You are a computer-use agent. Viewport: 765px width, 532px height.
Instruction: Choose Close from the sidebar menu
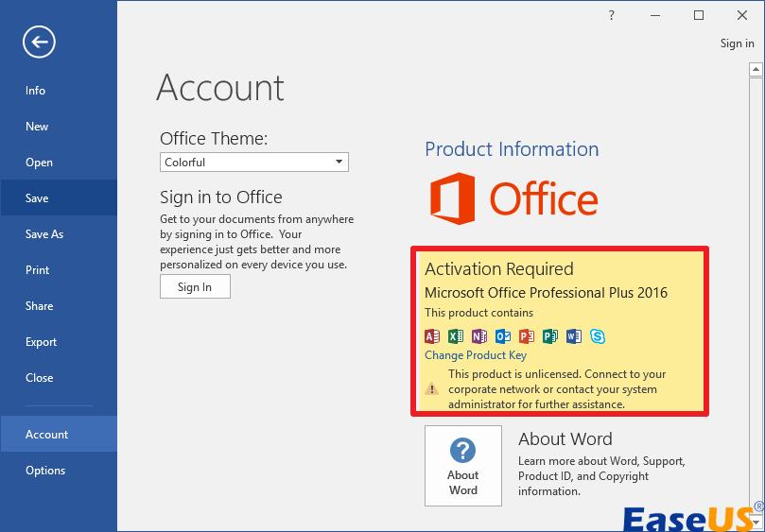click(x=59, y=378)
